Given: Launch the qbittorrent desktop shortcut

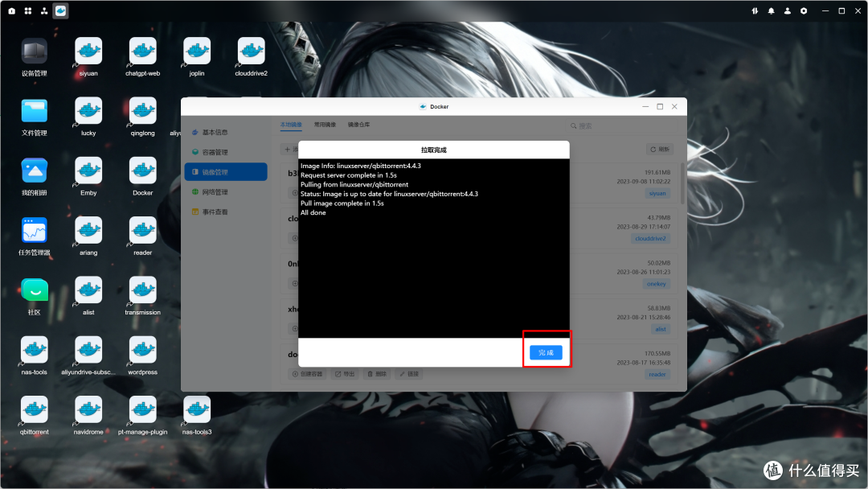Looking at the screenshot, I should click(35, 416).
